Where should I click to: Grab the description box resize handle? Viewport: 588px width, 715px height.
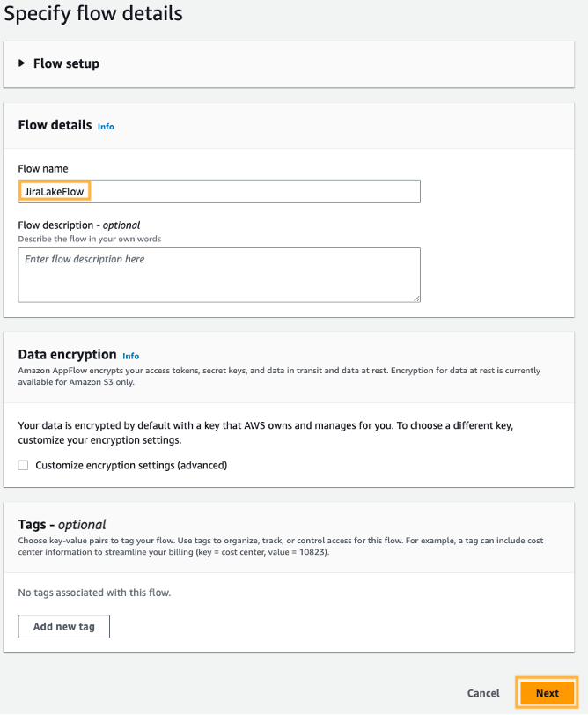click(416, 299)
